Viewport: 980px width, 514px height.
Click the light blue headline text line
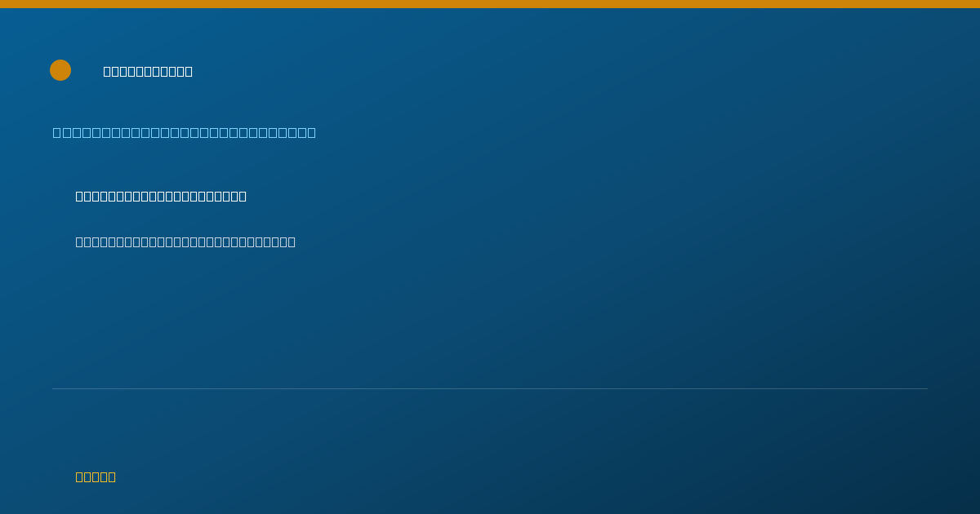(x=185, y=132)
